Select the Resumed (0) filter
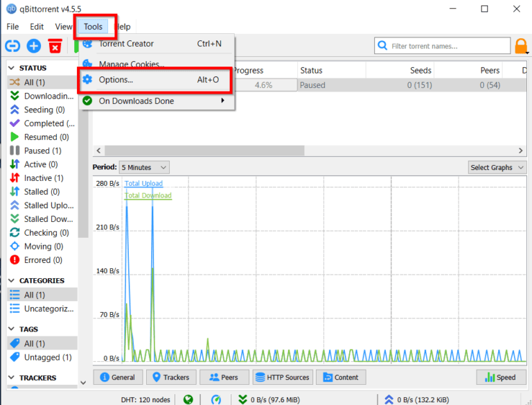 coord(42,137)
